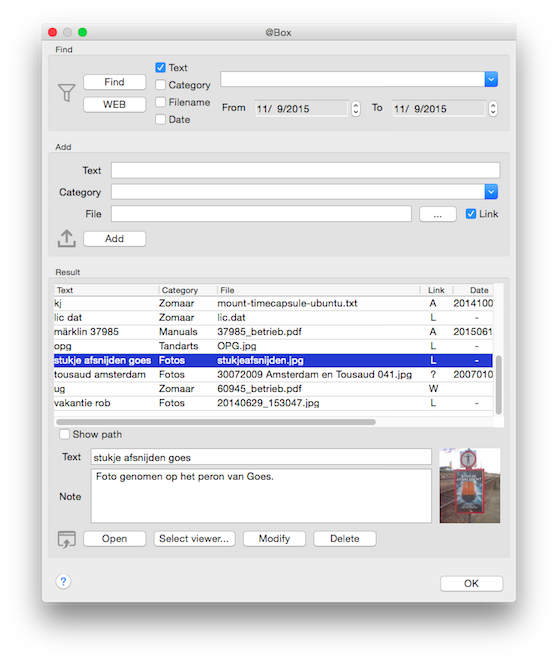Click the Goes photo preview thumbnail
The image size is (558, 662).
coord(469,486)
